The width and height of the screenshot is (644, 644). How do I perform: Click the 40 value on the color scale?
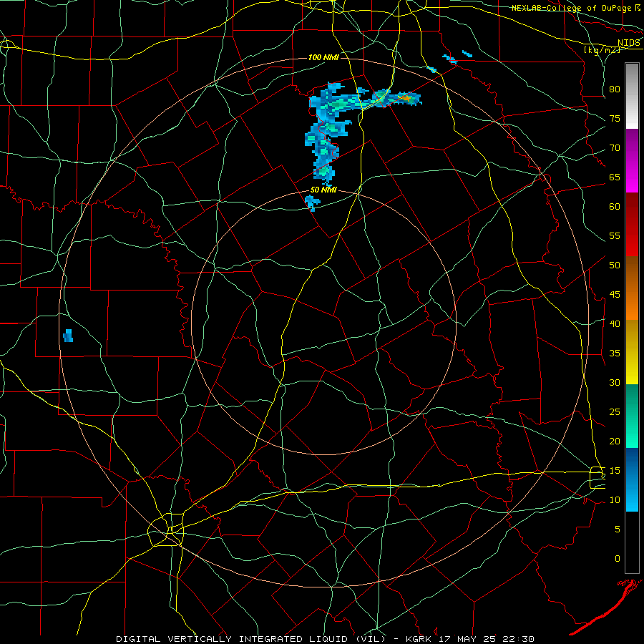(x=615, y=323)
